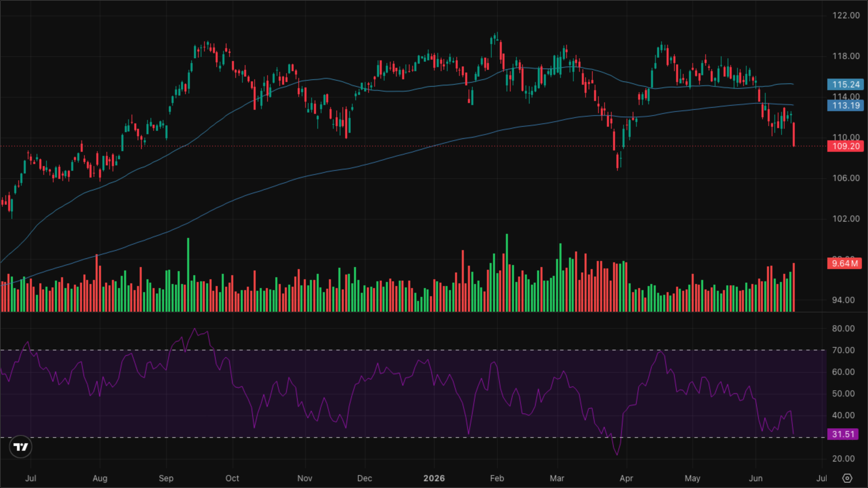Click the last red candlestick at 109.20
Image resolution: width=868 pixels, height=488 pixels.
pos(794,135)
